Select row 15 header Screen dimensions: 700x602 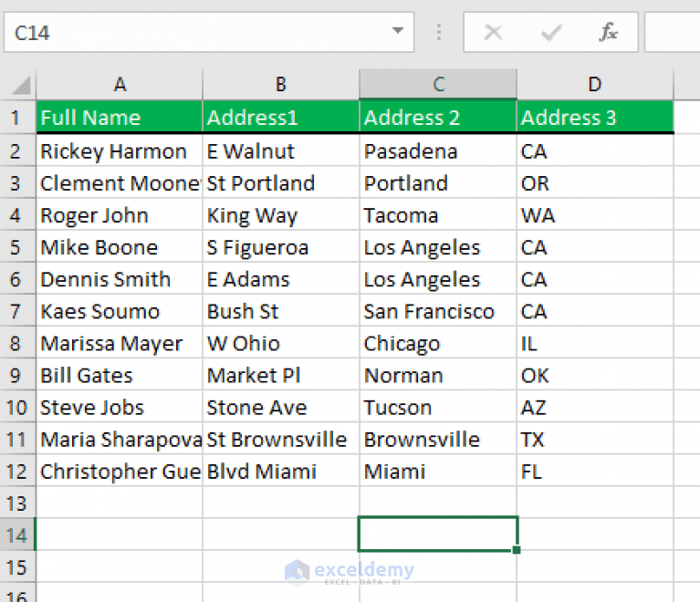point(17,566)
